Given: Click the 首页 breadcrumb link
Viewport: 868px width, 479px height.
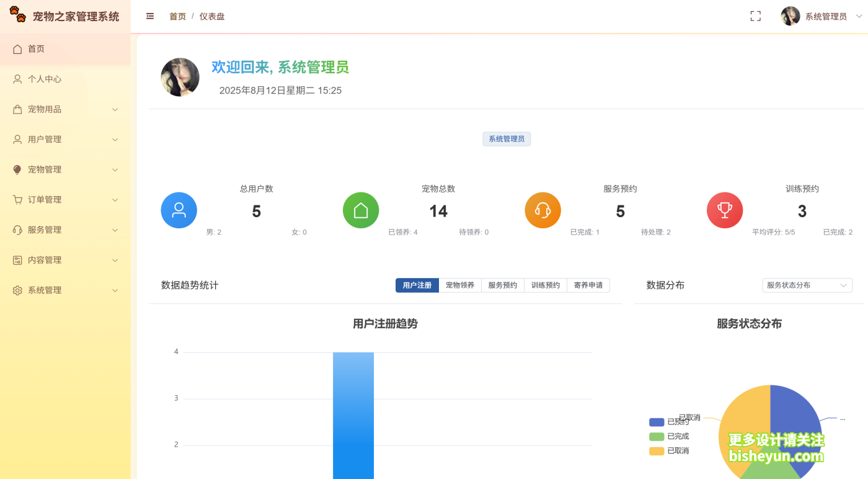Looking at the screenshot, I should pos(177,16).
